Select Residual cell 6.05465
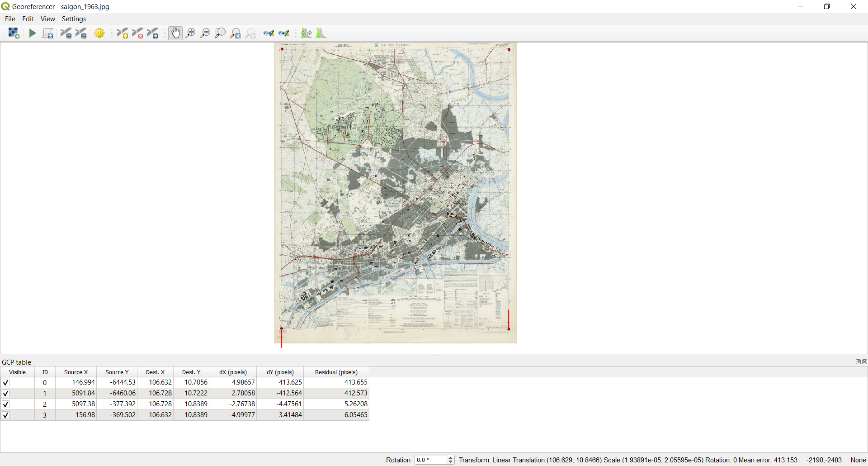868x466 pixels. coord(336,415)
